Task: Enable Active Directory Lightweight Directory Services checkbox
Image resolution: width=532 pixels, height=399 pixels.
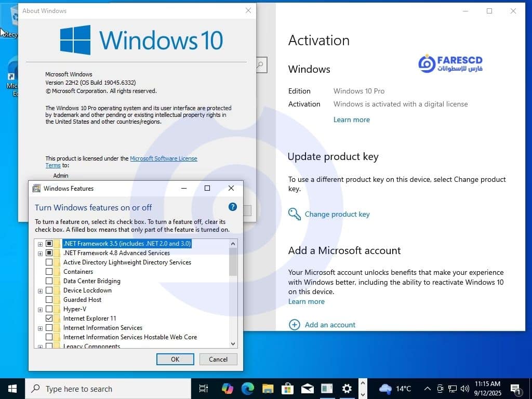Action: pos(49,262)
